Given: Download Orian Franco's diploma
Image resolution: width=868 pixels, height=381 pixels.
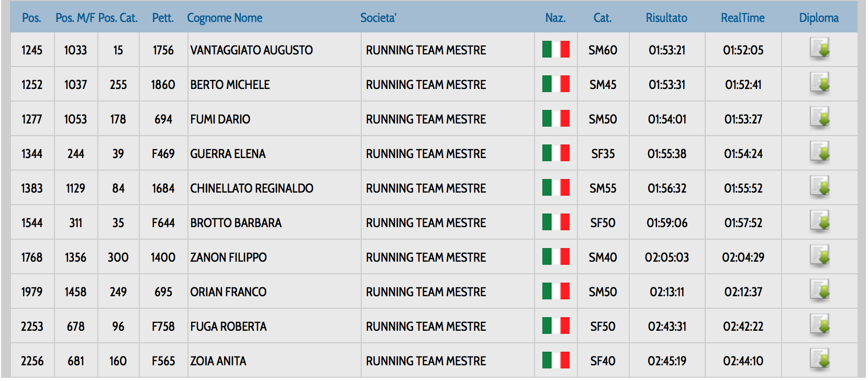Looking at the screenshot, I should (x=819, y=290).
